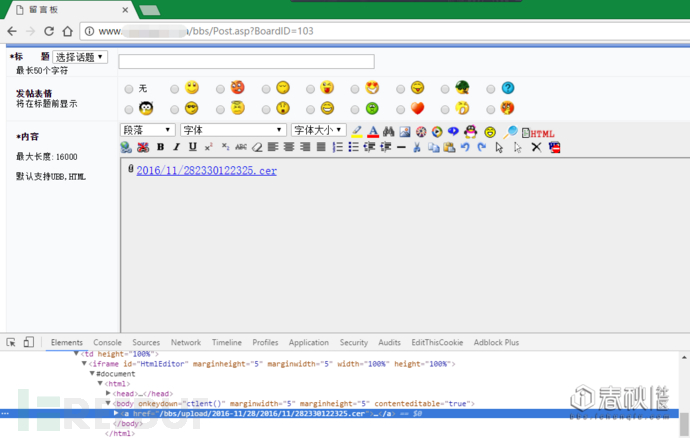Redo the last edit
The width and height of the screenshot is (690, 438).
[x=482, y=147]
